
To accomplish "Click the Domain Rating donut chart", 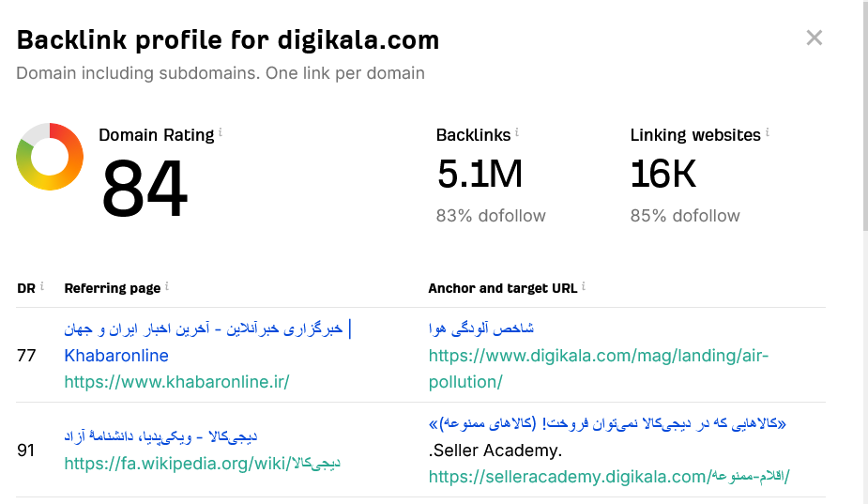I will (50, 157).
